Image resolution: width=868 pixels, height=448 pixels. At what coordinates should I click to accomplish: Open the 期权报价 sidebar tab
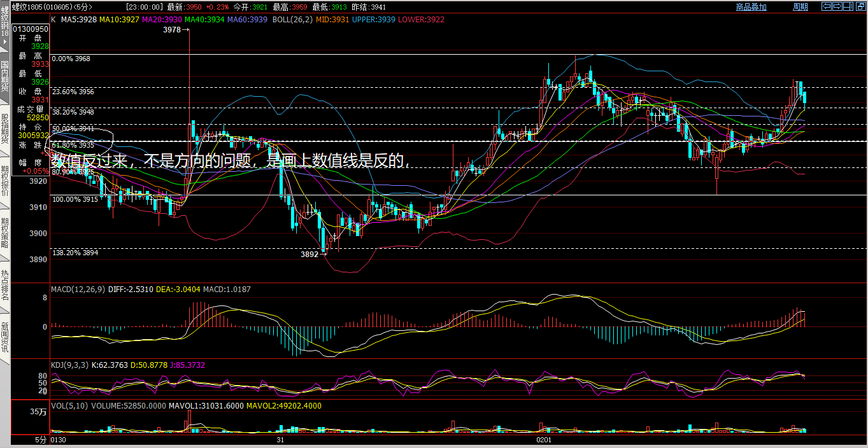(x=4, y=181)
